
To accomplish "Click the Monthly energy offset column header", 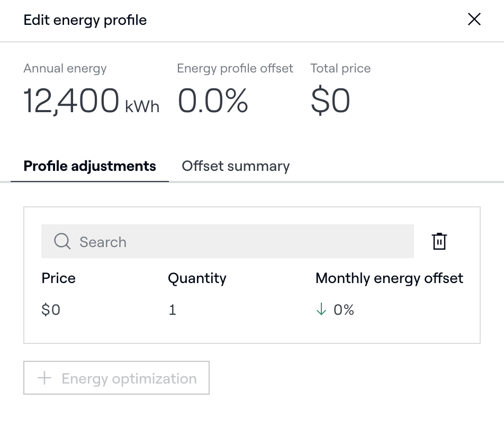I will (x=389, y=278).
